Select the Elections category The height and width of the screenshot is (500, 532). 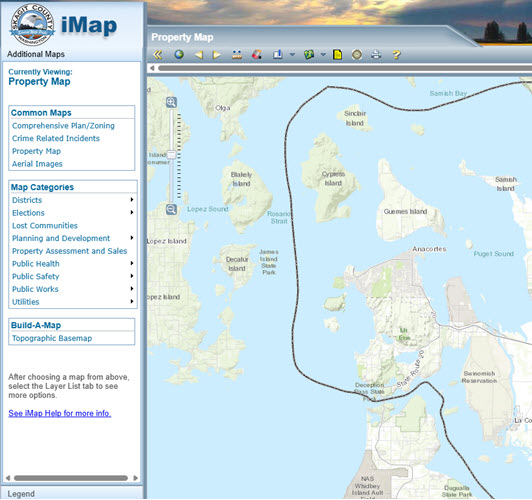click(28, 213)
